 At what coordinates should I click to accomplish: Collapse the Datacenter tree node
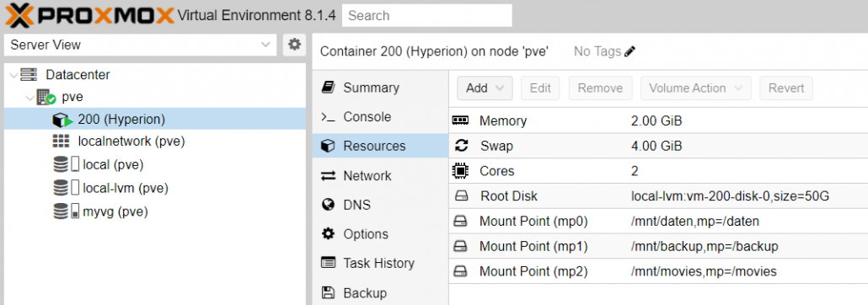[x=13, y=75]
